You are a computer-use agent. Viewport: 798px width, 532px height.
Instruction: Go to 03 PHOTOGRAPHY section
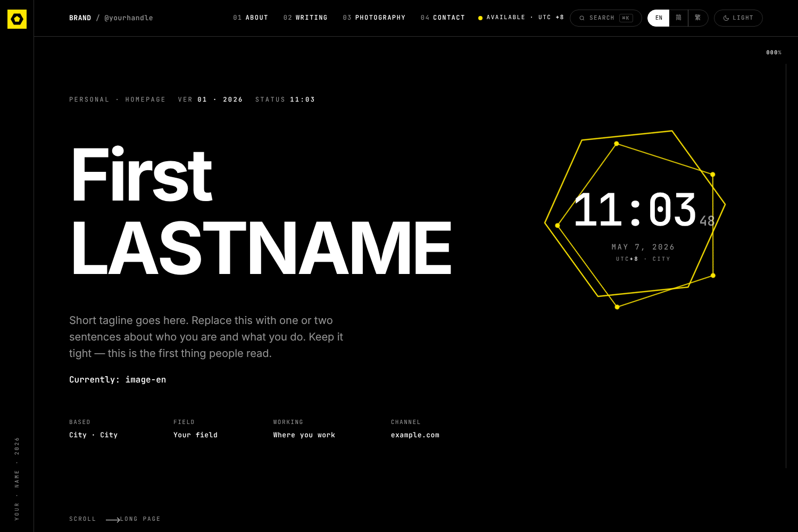pos(374,18)
